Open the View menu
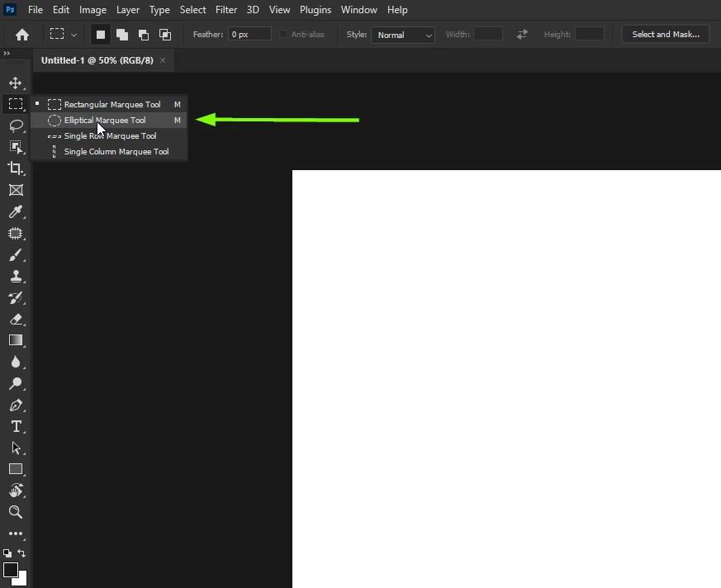721x588 pixels. [280, 10]
